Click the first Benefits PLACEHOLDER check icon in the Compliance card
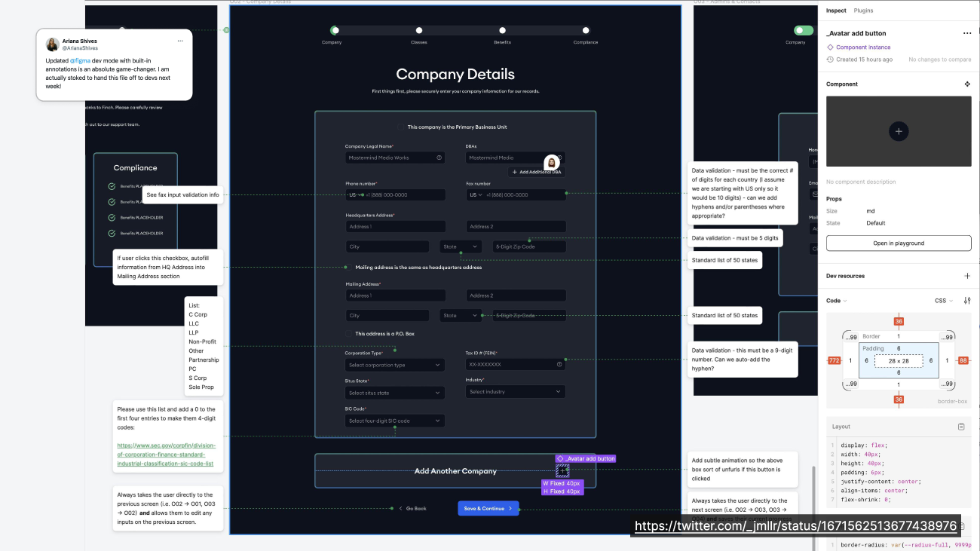Viewport: 980px width, 551px height. (x=112, y=186)
